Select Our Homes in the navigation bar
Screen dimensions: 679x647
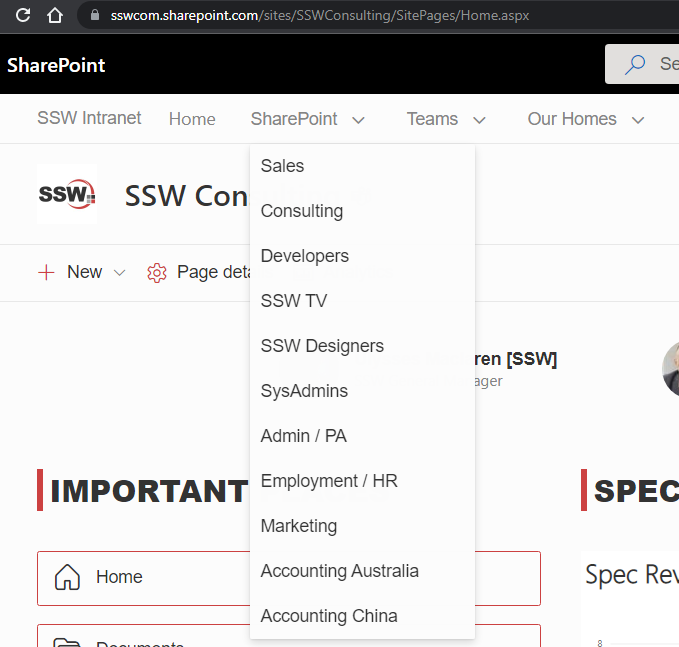[x=572, y=119]
